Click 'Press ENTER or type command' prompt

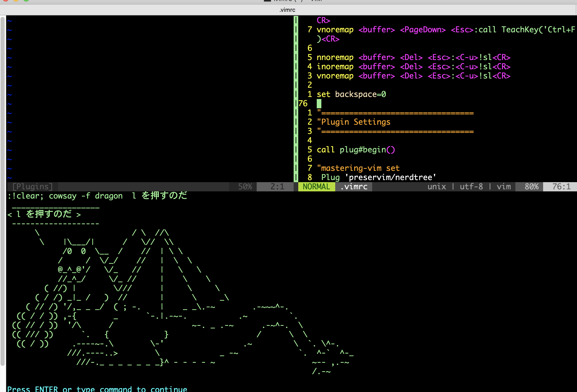point(97,389)
